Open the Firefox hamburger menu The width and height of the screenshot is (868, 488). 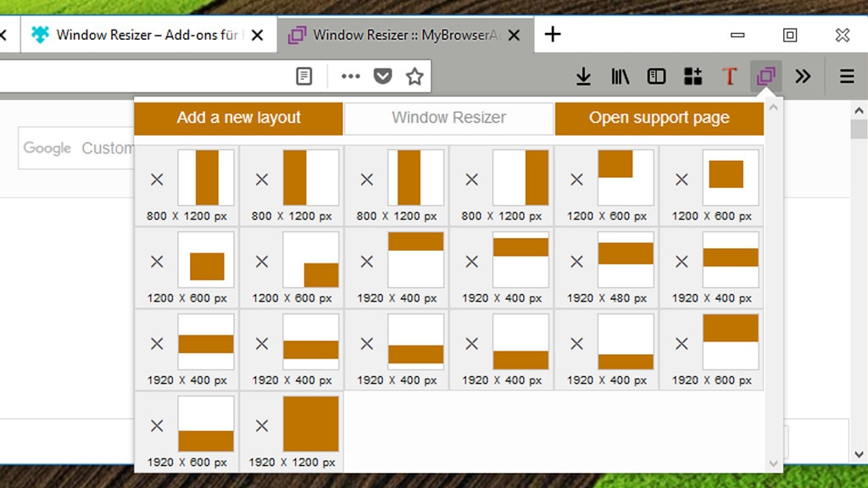847,76
